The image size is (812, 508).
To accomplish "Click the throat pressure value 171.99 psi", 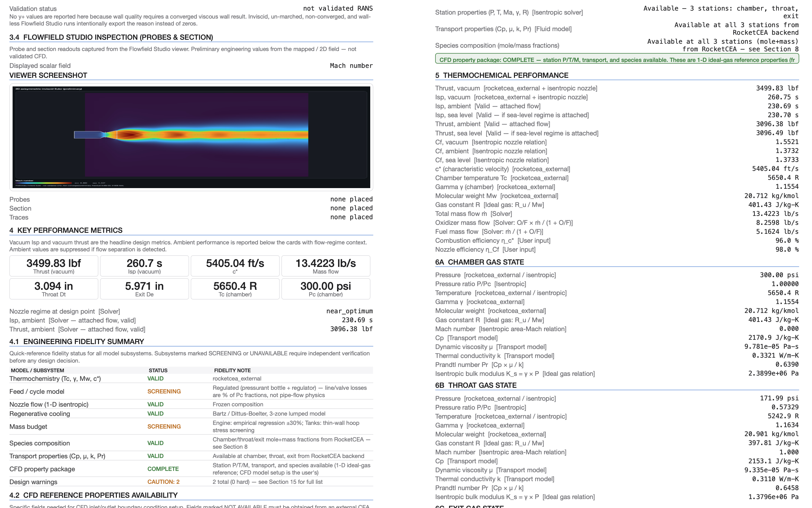I will point(780,398).
